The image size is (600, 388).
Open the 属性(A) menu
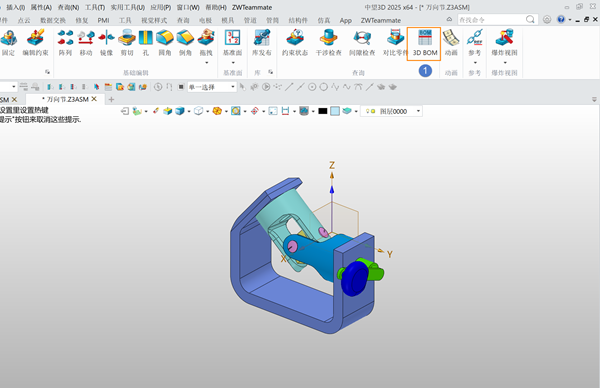(x=41, y=7)
